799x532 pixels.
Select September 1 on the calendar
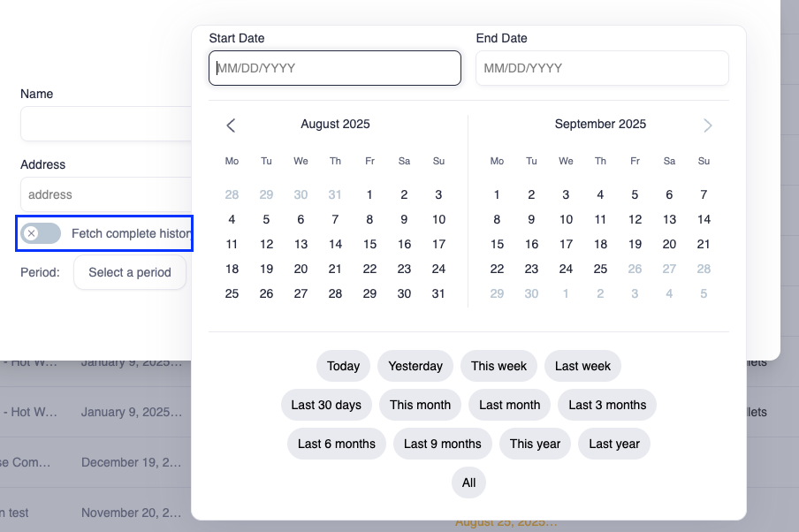[497, 194]
